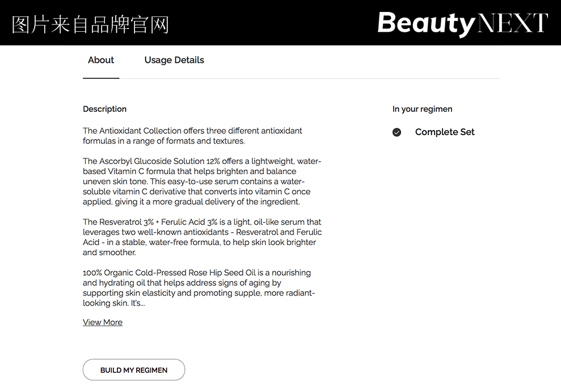Screen dimensions: 561x392
Task: Click the Description heading
Action: (104, 109)
